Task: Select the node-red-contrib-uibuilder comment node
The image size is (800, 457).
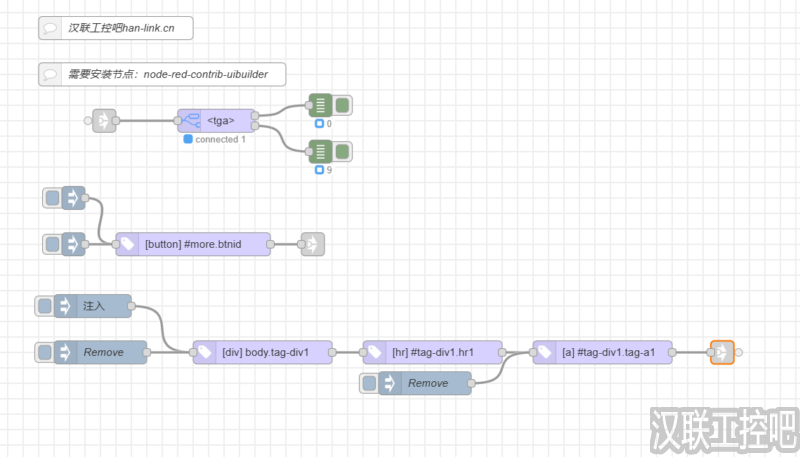Action: click(161, 74)
